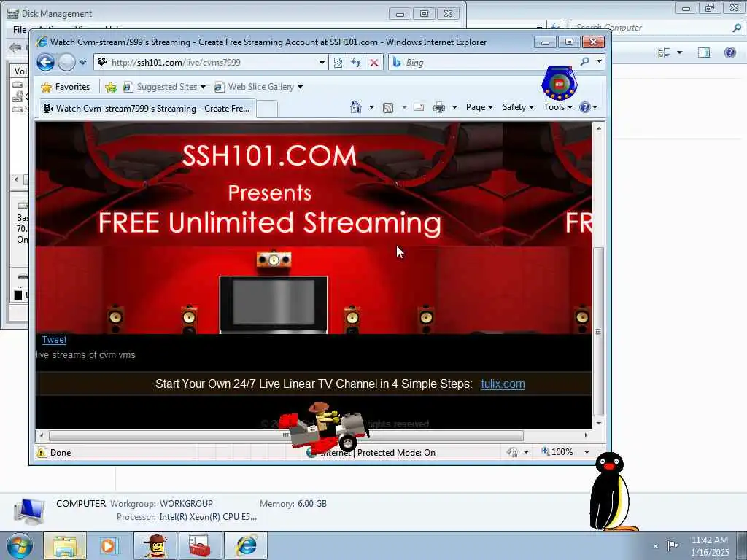Click Protected Mode: On in status bar
Screen dimensions: 747x560
coord(396,452)
